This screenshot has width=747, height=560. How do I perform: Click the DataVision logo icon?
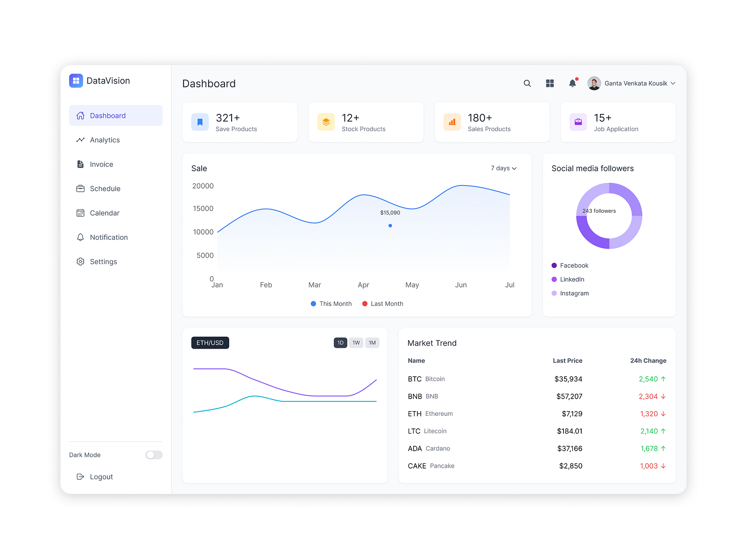click(x=76, y=80)
